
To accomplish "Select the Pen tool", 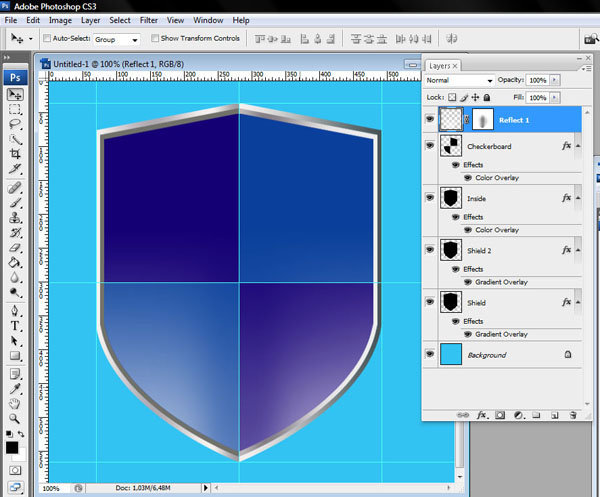I will point(15,311).
